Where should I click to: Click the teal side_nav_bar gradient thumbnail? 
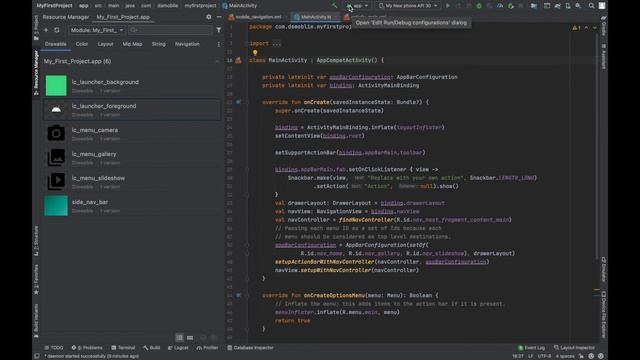[x=56, y=206]
